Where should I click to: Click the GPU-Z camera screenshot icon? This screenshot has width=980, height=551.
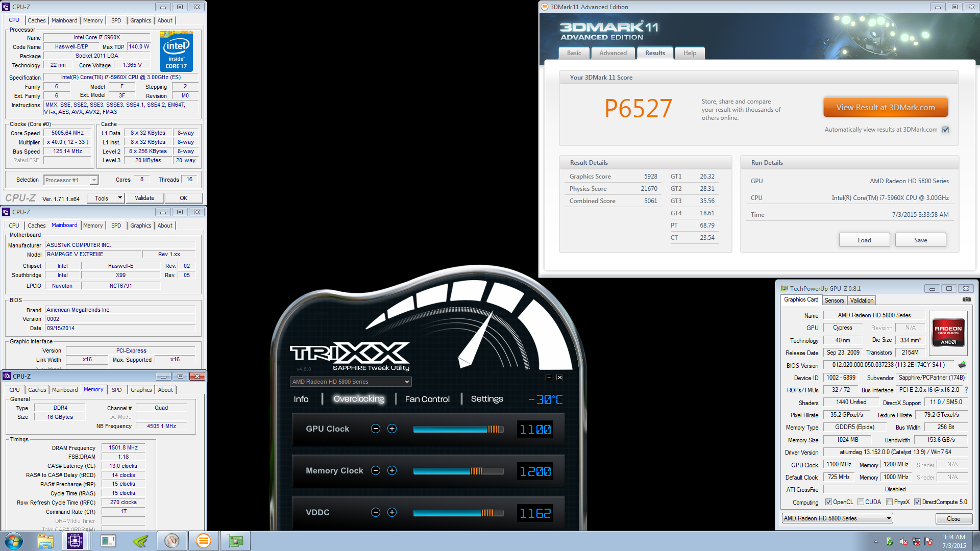966,299
